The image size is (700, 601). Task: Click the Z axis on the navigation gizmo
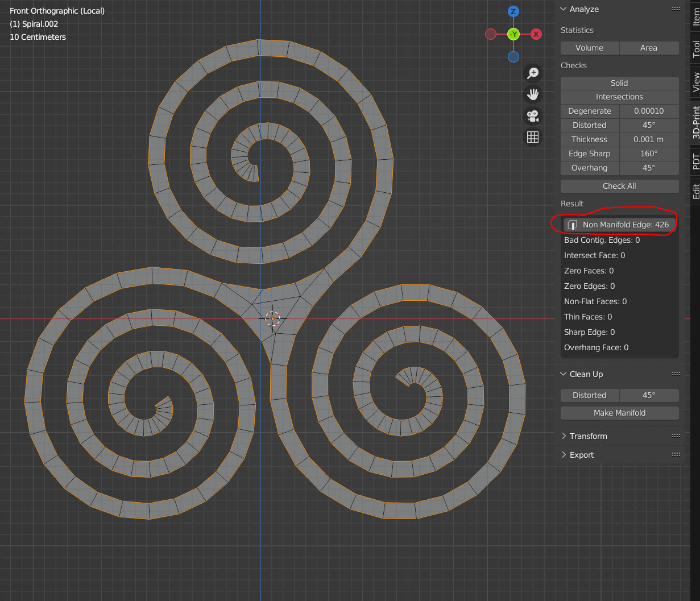coord(513,11)
